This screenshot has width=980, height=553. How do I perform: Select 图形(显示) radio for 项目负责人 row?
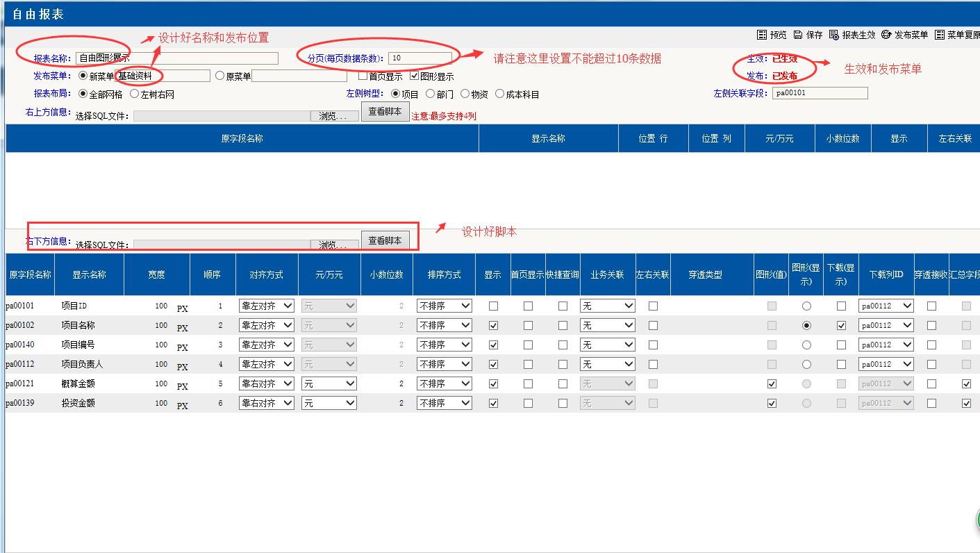point(806,364)
